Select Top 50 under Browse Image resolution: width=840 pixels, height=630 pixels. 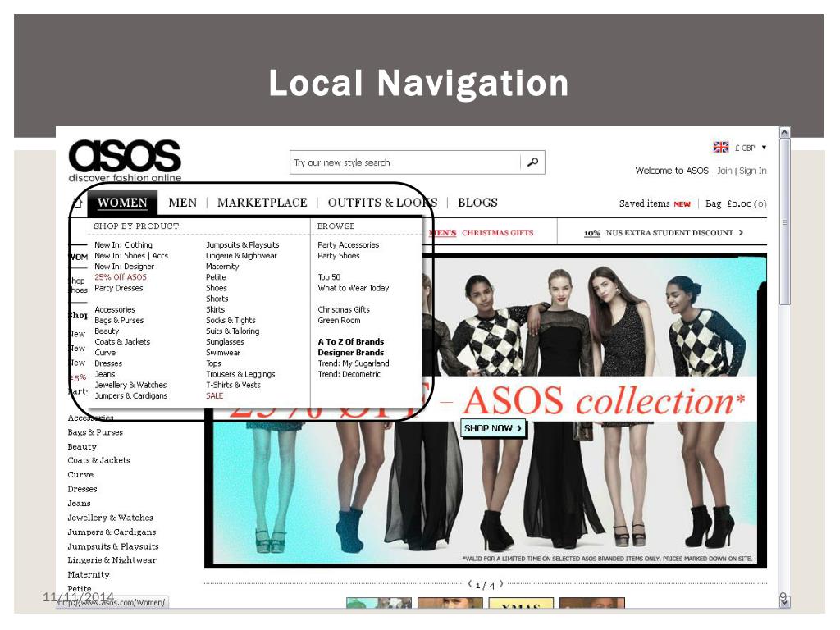click(x=329, y=277)
